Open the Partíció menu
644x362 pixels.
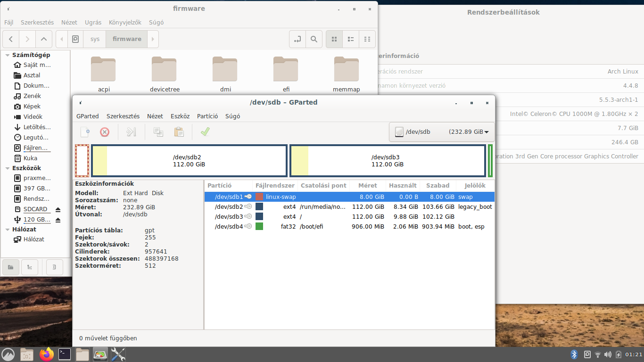(x=207, y=116)
